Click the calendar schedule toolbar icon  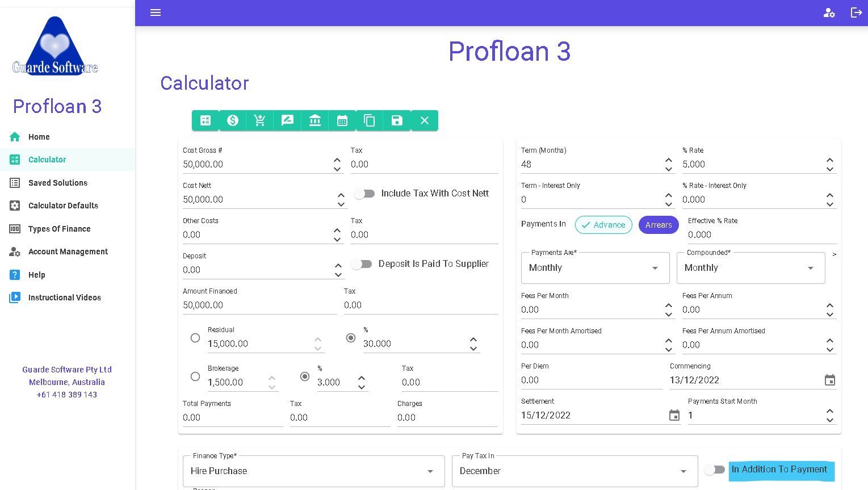[x=342, y=120]
